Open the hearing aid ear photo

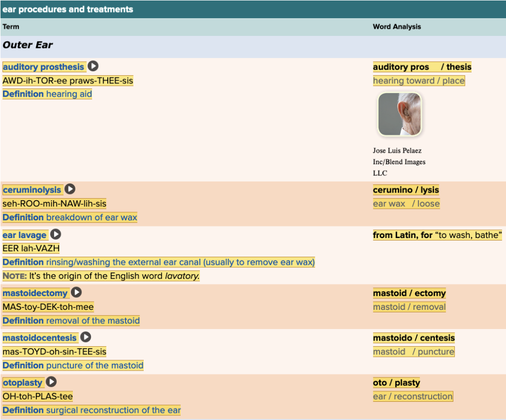(400, 115)
